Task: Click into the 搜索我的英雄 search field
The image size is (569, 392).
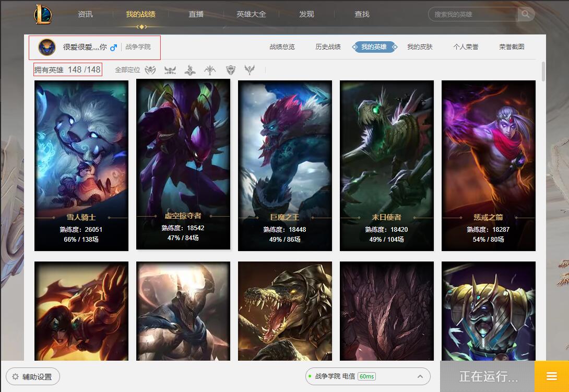Action: click(x=473, y=14)
